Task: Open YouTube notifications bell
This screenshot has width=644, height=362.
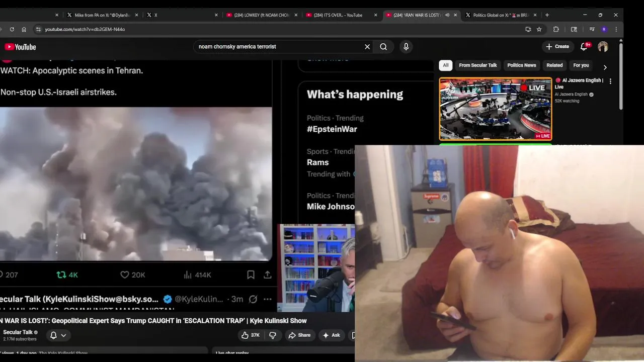Action: [584, 47]
